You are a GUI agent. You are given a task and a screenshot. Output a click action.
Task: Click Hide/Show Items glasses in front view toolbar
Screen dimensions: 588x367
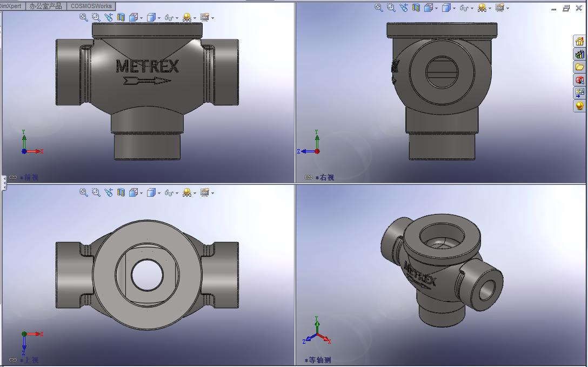(x=169, y=17)
